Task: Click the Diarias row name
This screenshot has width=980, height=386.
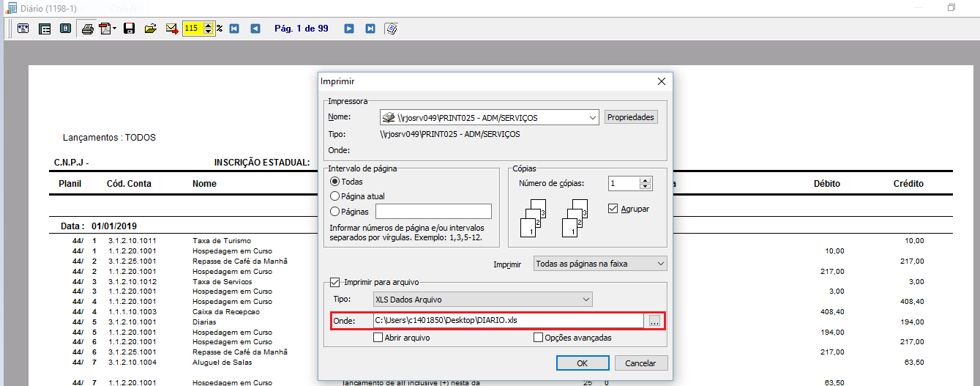Action: pyautogui.click(x=204, y=322)
